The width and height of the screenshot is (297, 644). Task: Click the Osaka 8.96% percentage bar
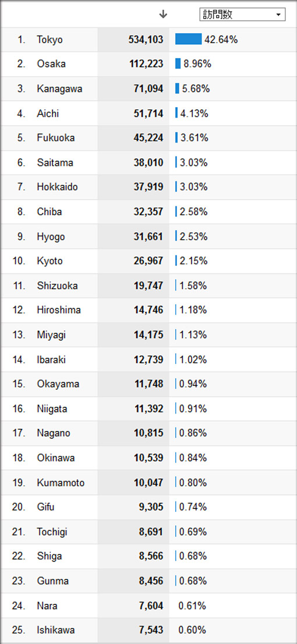178,63
